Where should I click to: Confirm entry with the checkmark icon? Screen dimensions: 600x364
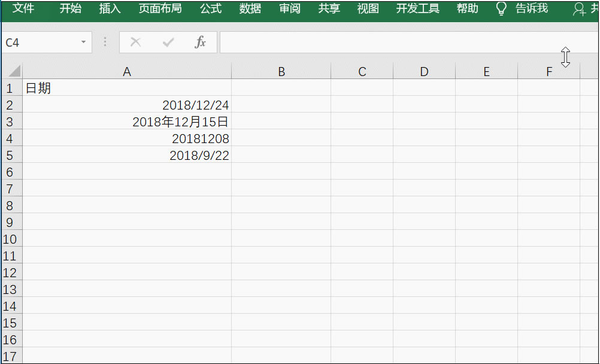point(168,42)
